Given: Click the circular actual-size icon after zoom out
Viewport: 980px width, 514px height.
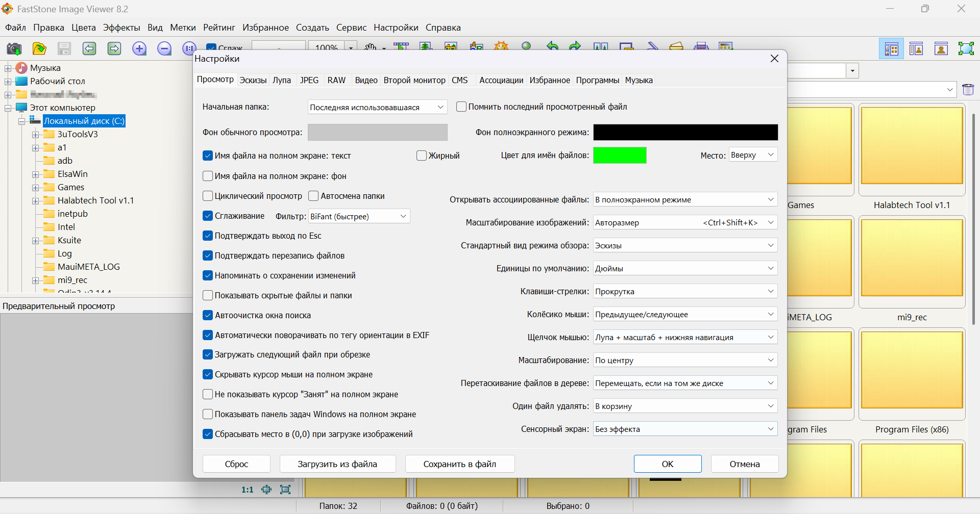Looking at the screenshot, I should click(189, 48).
